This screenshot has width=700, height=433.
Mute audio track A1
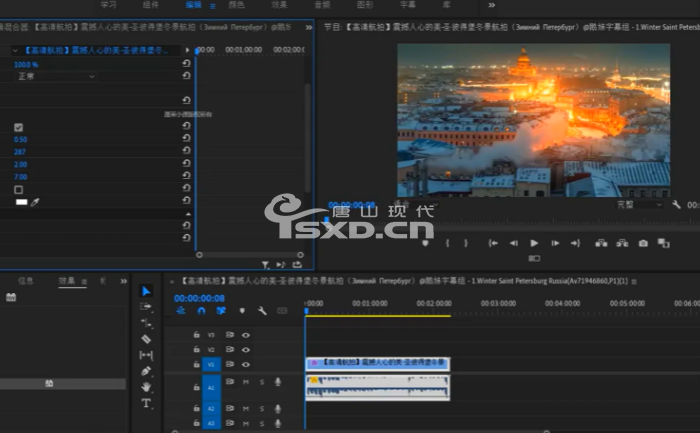(x=246, y=382)
